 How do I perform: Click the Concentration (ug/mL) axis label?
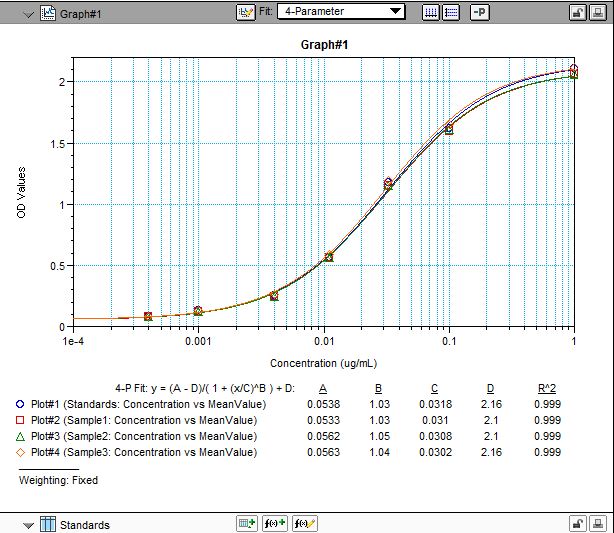(323, 363)
